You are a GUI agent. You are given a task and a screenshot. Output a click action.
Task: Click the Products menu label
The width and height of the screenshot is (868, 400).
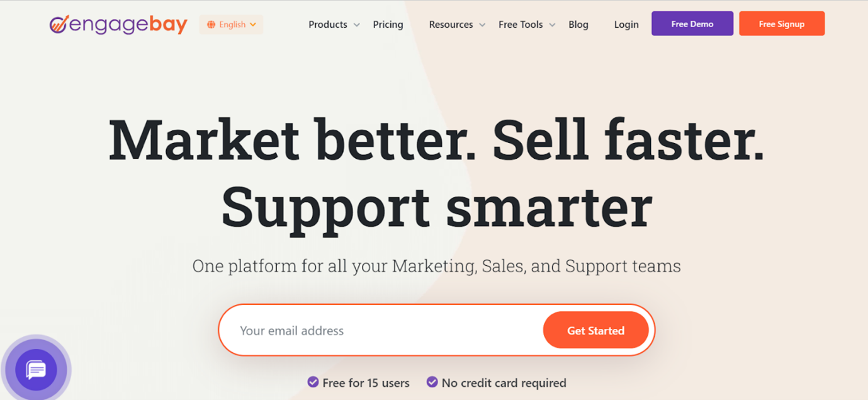327,25
